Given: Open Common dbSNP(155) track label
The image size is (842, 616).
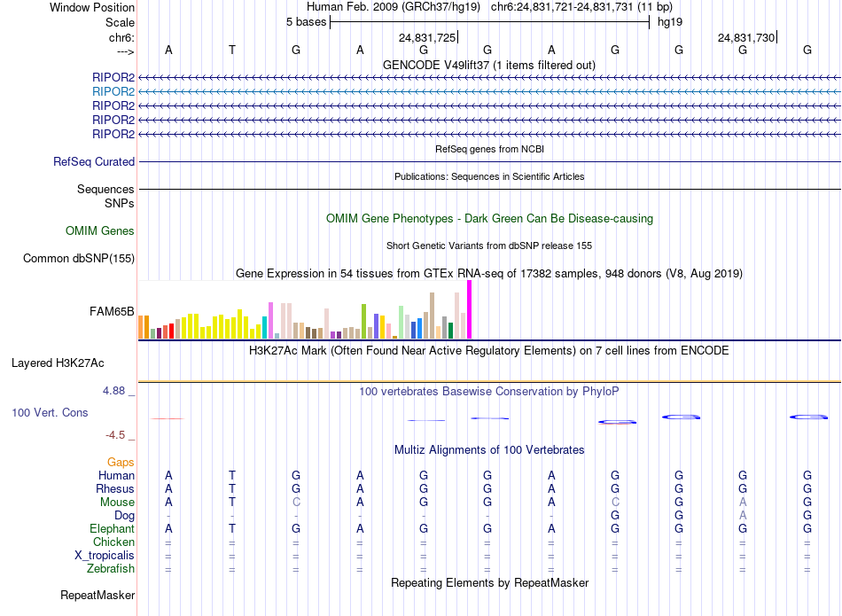Looking at the screenshot, I should pyautogui.click(x=79, y=258).
